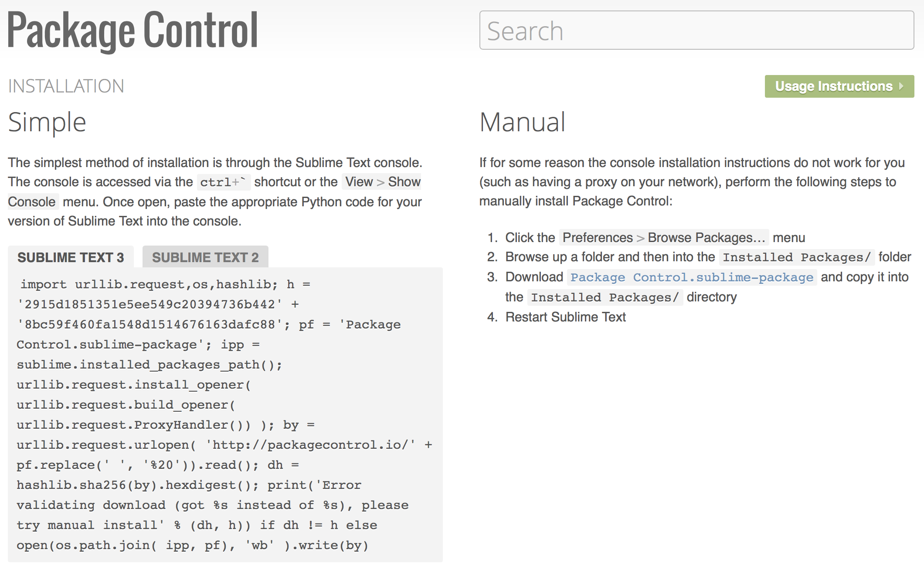Focus the Search input field
Image resolution: width=924 pixels, height=574 pixels.
click(x=696, y=31)
